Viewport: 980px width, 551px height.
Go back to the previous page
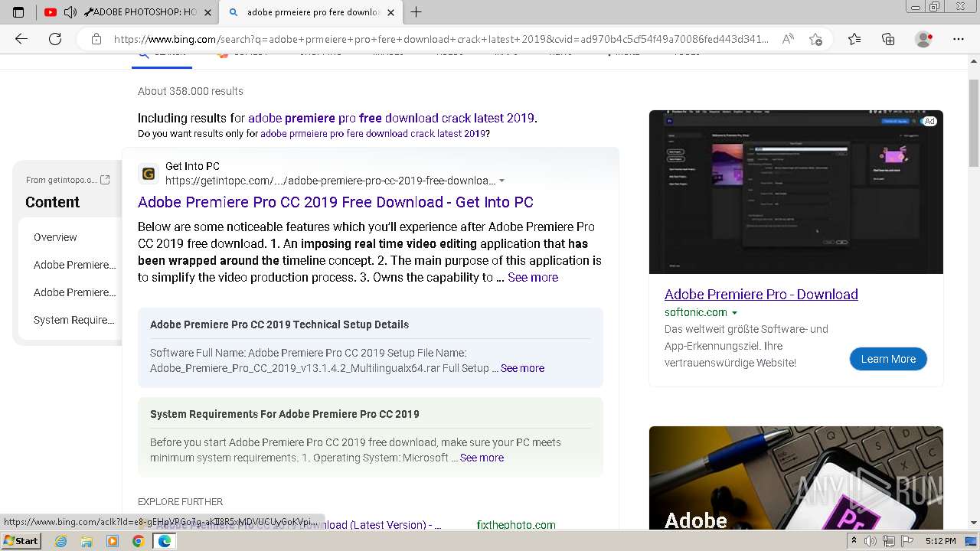point(21,39)
